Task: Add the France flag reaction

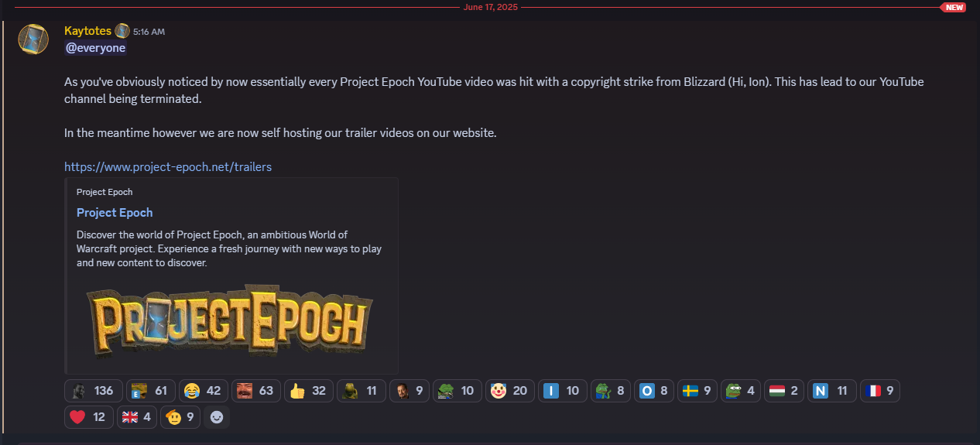Action: (x=880, y=391)
